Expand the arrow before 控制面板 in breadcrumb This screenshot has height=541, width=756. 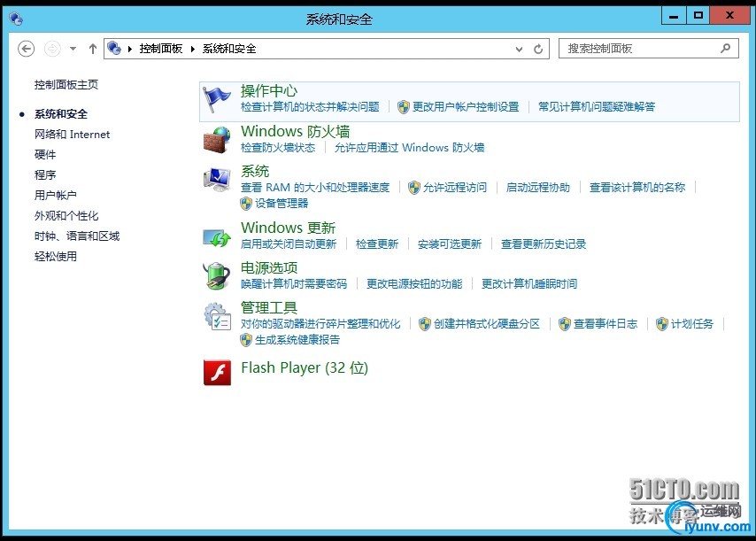click(130, 49)
